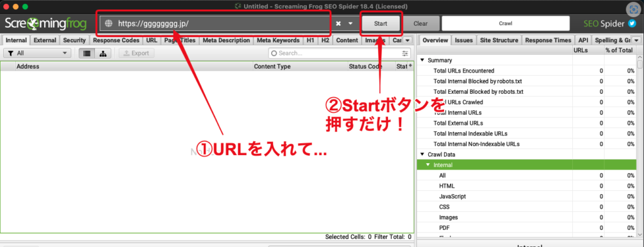The width and height of the screenshot is (644, 247).
Task: Open the All filter dropdown
Action: pyautogui.click(x=37, y=53)
